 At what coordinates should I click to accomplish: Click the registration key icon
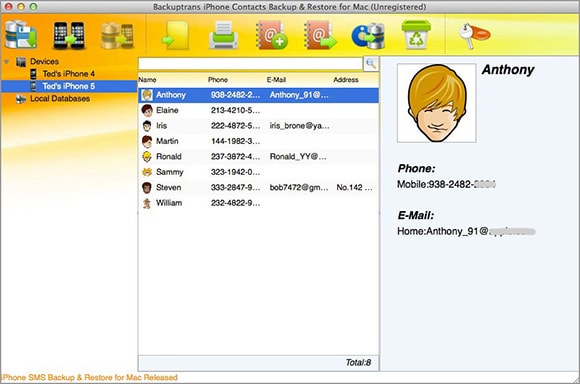point(475,36)
